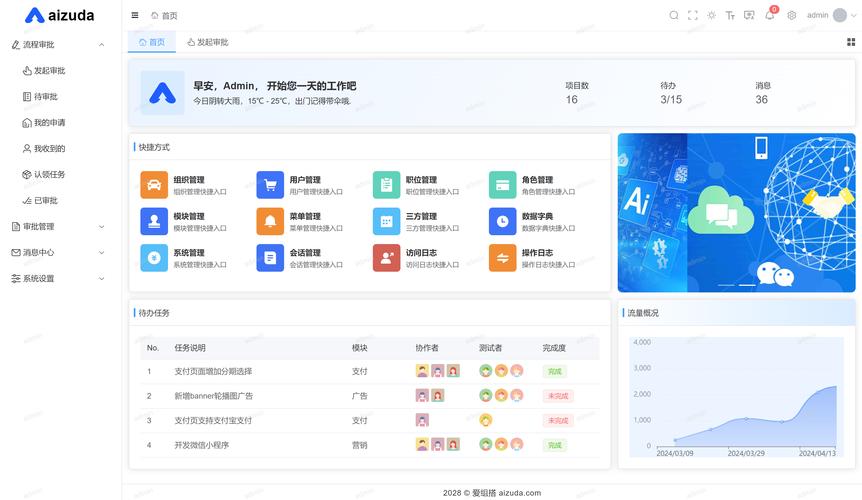Viewport: 862px width, 500px height.
Task: Click the large aizuda logo in welcome card
Action: 163,93
